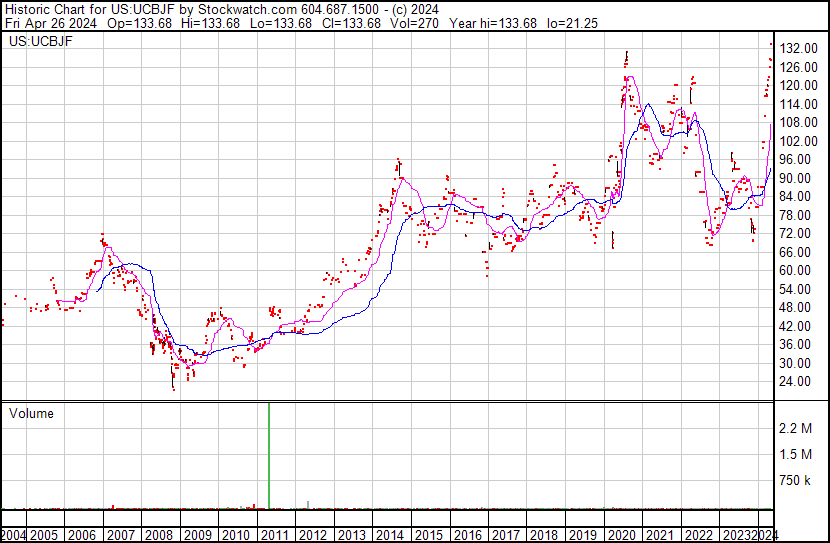Click the 2017 year label on time axis
The width and height of the screenshot is (830, 543).
click(x=504, y=535)
